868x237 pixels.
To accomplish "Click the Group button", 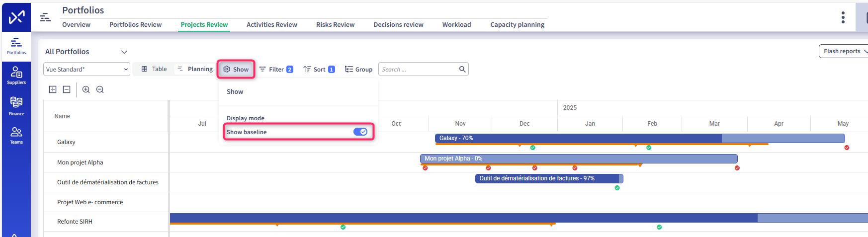I will click(358, 69).
